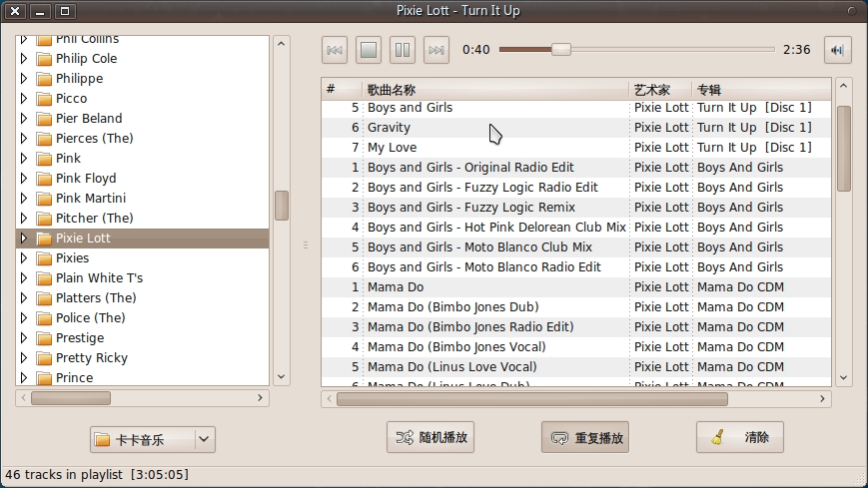The height and width of the screenshot is (488, 868).
Task: Expand the Pixies folder
Action: coord(24,257)
